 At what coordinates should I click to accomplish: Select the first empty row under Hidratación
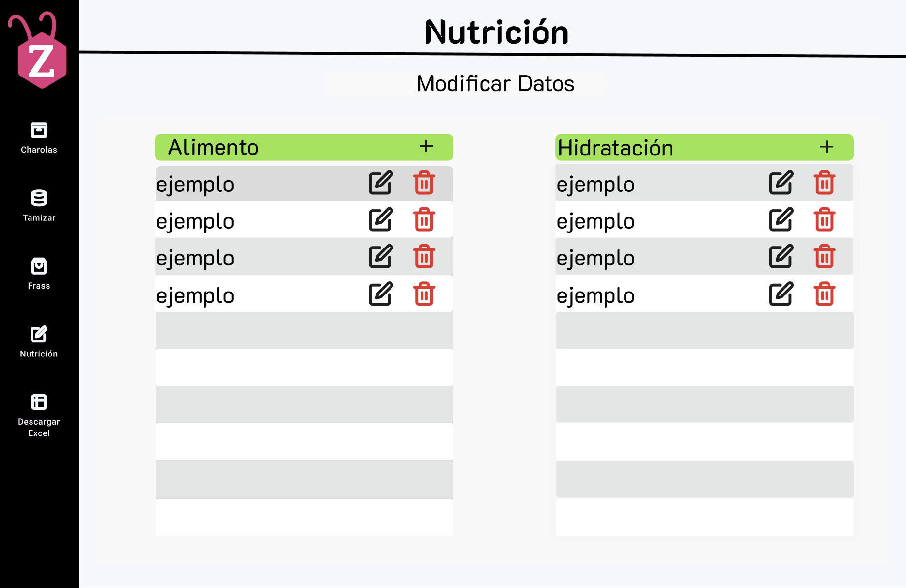tap(704, 331)
